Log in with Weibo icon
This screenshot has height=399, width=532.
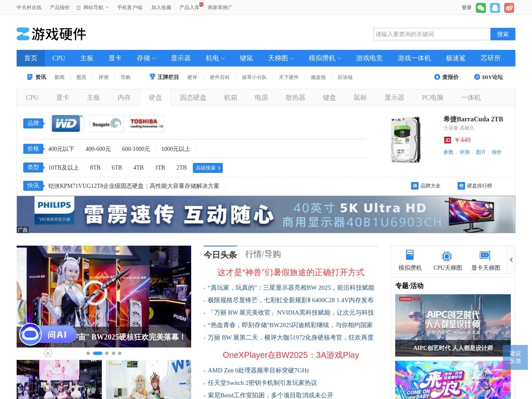(509, 7)
